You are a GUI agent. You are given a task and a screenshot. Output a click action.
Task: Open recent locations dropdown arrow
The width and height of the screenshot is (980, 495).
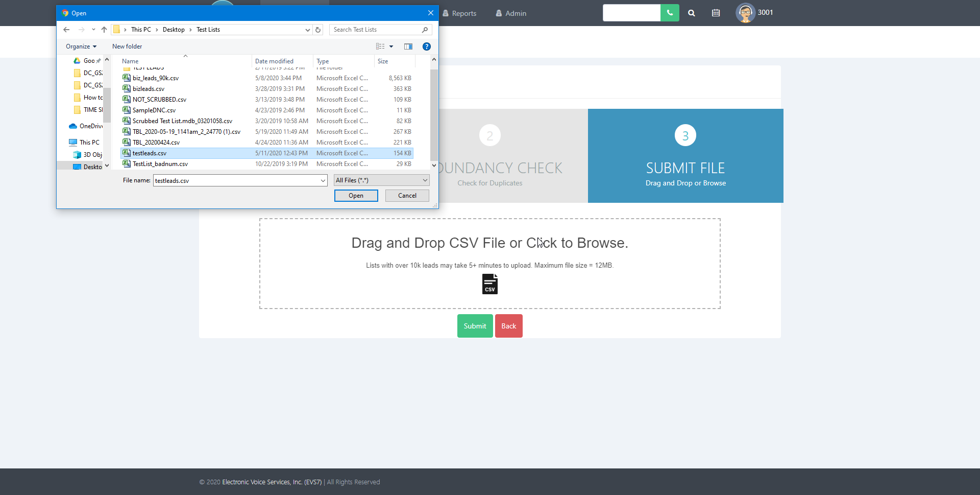coord(93,30)
